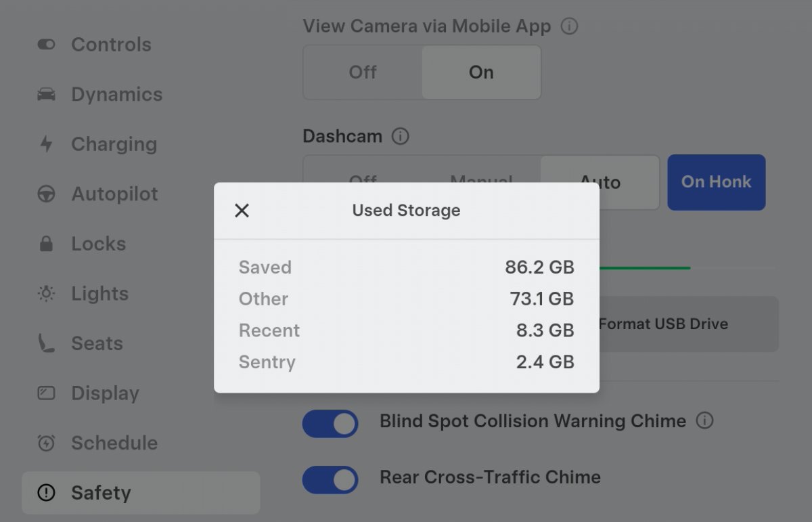Set View Camera via Mobile App to On
The height and width of the screenshot is (522, 812).
pos(481,72)
